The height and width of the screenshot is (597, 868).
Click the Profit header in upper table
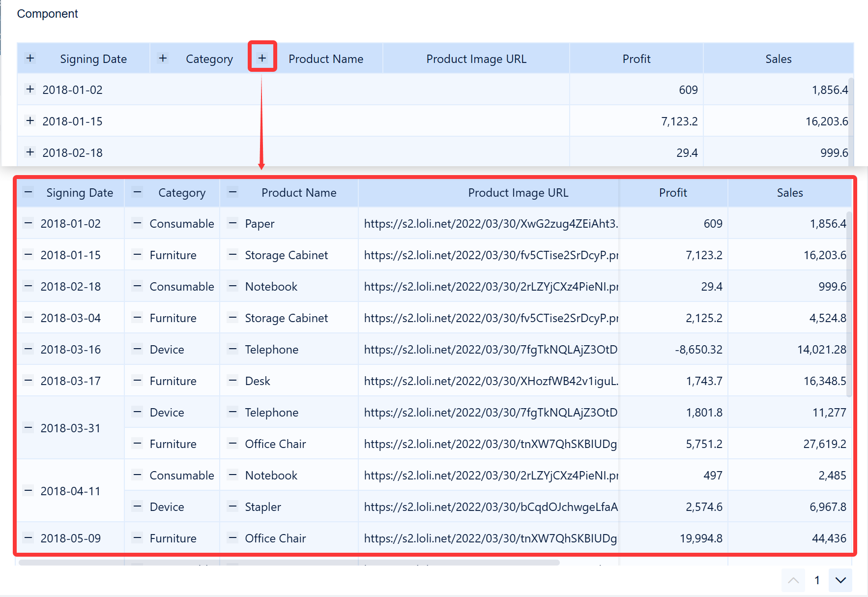(637, 59)
